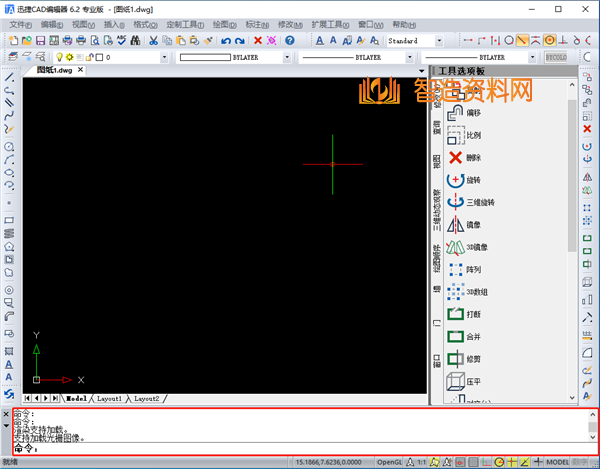Switch to the Layout1 tab
This screenshot has width=600, height=469.
tap(109, 399)
